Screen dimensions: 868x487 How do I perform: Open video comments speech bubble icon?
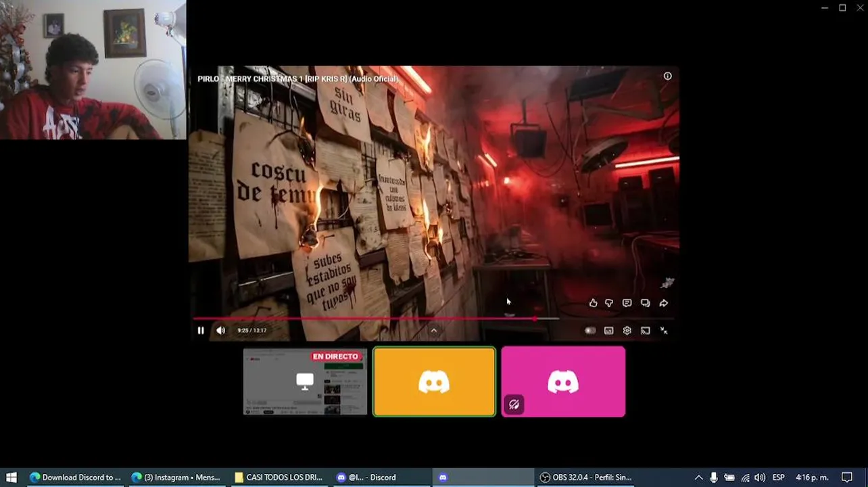click(x=627, y=303)
